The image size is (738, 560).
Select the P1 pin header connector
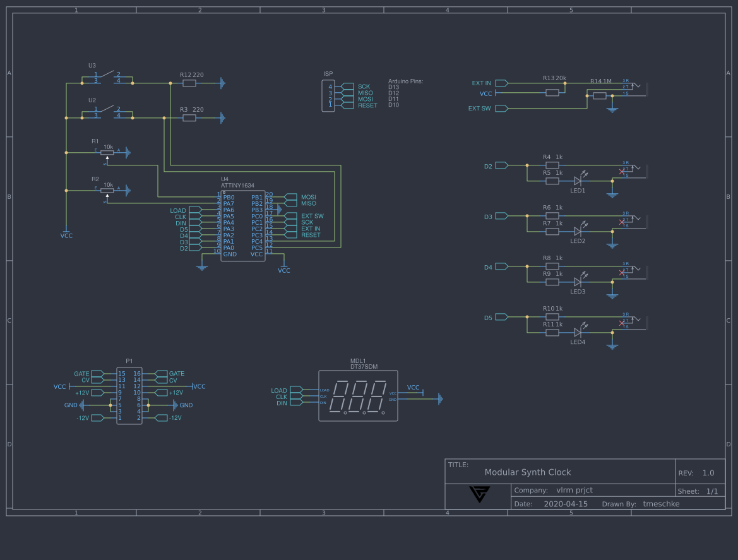click(x=129, y=395)
